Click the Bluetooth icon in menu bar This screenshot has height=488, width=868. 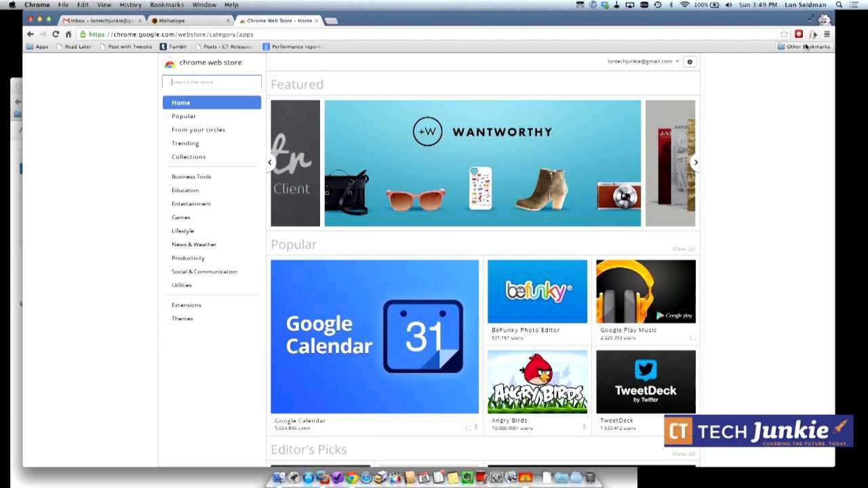tap(671, 5)
